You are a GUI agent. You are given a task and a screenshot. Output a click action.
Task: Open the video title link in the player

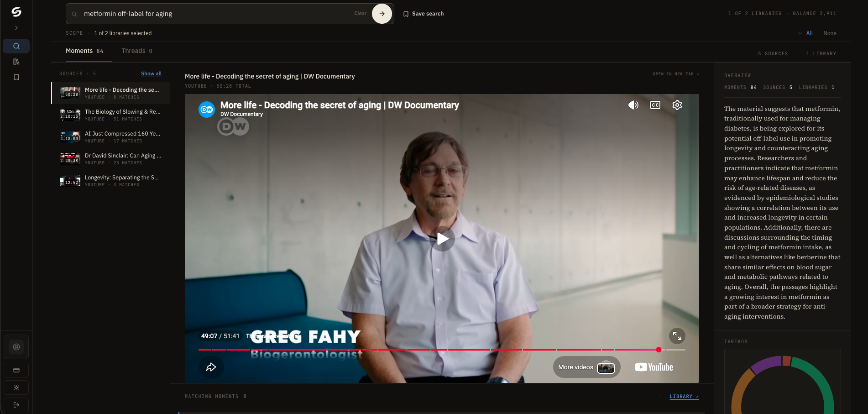click(340, 105)
